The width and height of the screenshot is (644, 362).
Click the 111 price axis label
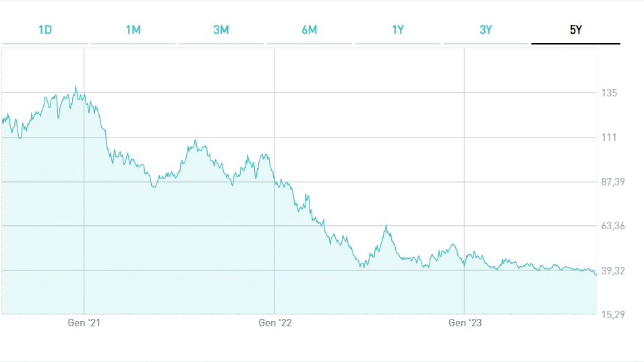[609, 138]
